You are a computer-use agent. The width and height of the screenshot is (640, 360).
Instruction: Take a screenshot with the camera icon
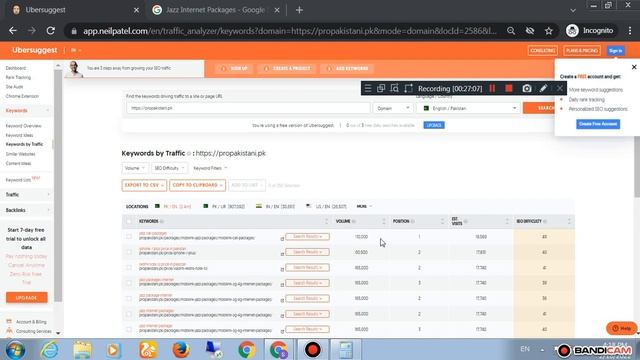click(527, 88)
